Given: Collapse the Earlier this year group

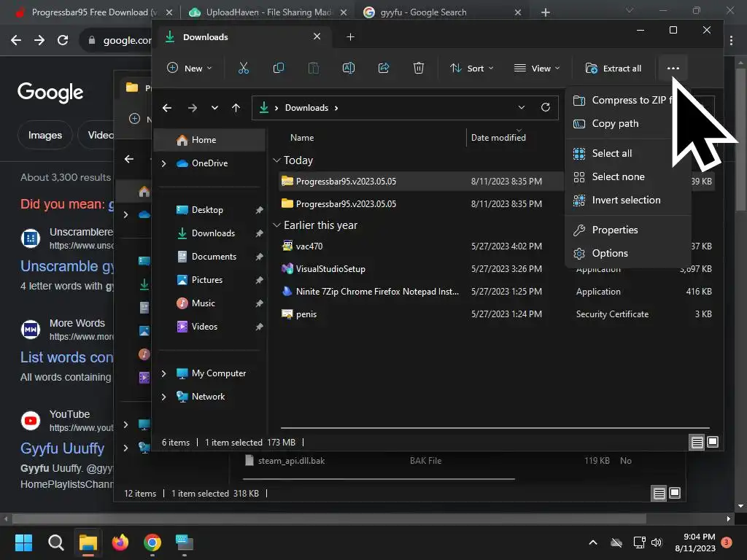Looking at the screenshot, I should point(276,225).
